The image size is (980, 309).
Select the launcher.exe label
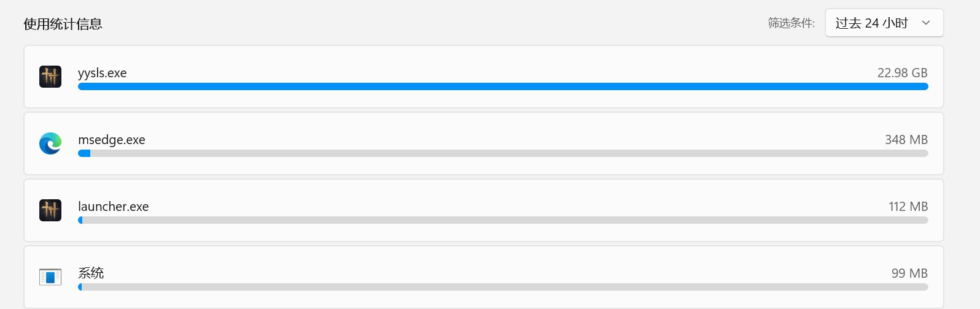(x=114, y=207)
